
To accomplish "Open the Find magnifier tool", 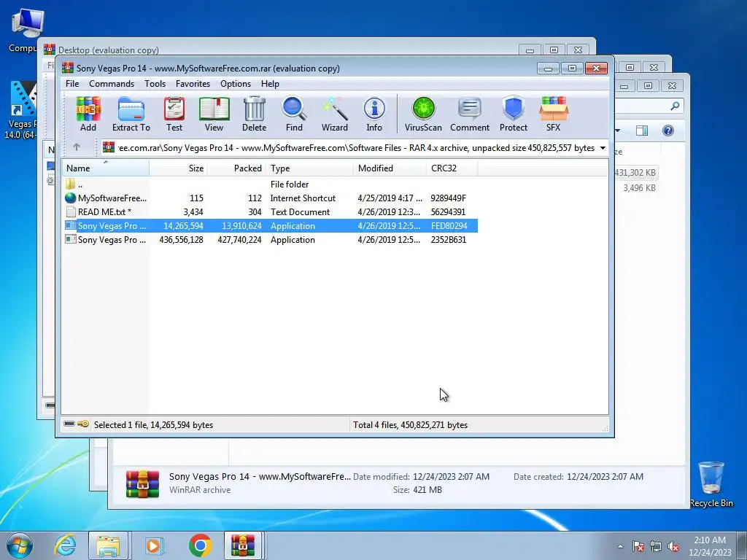I will (x=294, y=114).
